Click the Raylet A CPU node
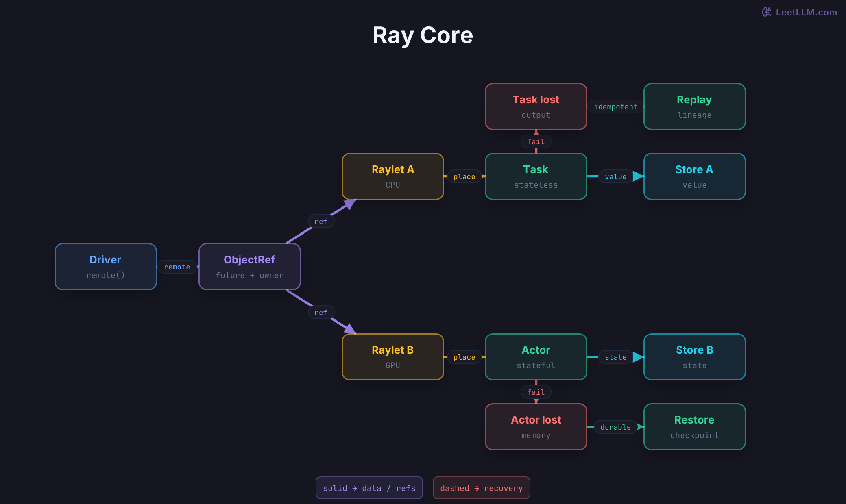846x504 pixels. [x=393, y=176]
